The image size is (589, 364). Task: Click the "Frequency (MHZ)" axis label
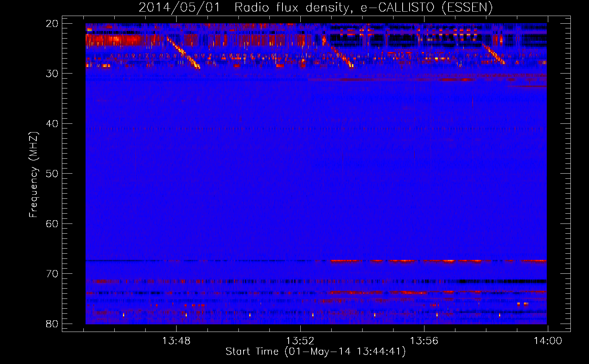(x=33, y=175)
